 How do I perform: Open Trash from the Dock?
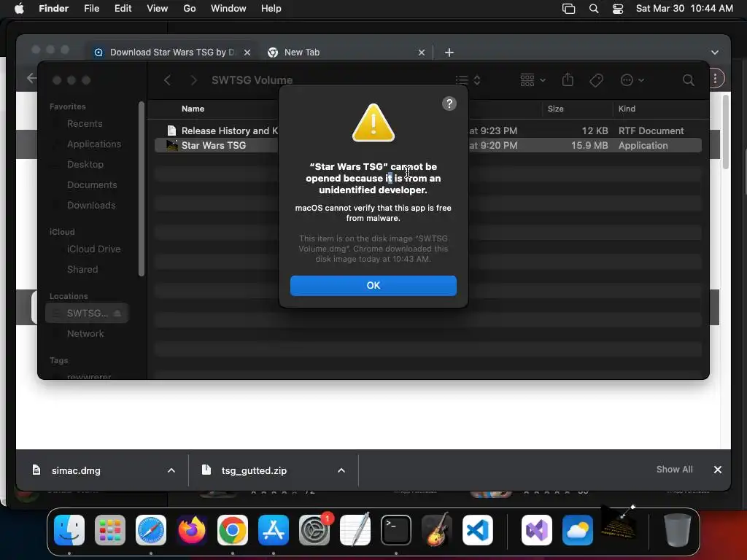coord(677,530)
